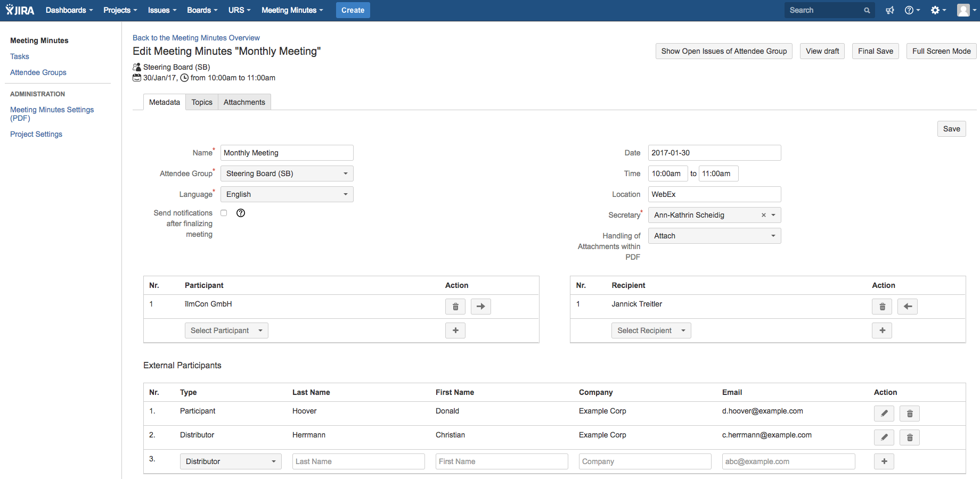Add the selected participant with plus

point(455,331)
